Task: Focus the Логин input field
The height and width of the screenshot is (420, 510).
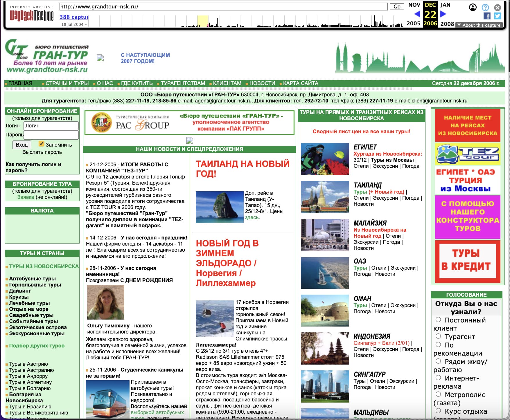Action: click(x=51, y=126)
